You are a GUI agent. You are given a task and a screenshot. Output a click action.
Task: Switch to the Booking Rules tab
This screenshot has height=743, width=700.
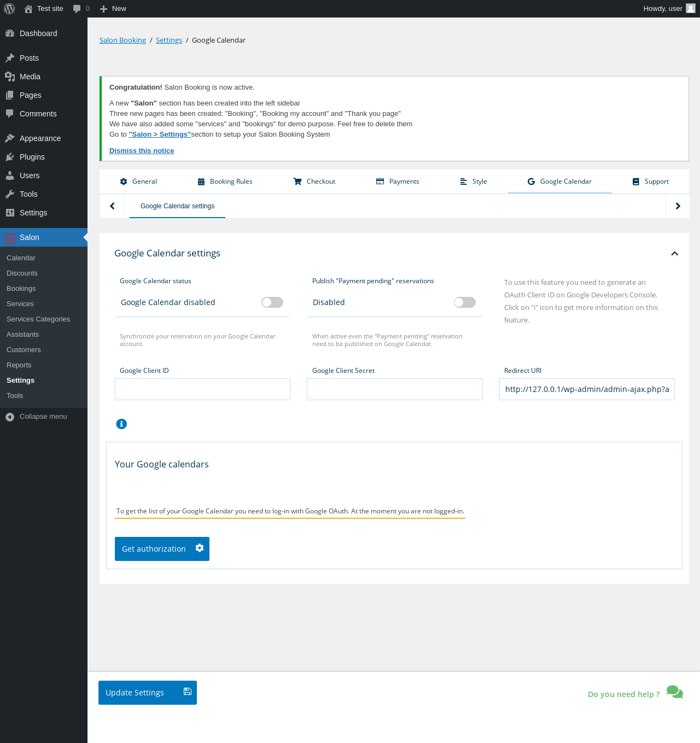click(x=225, y=182)
